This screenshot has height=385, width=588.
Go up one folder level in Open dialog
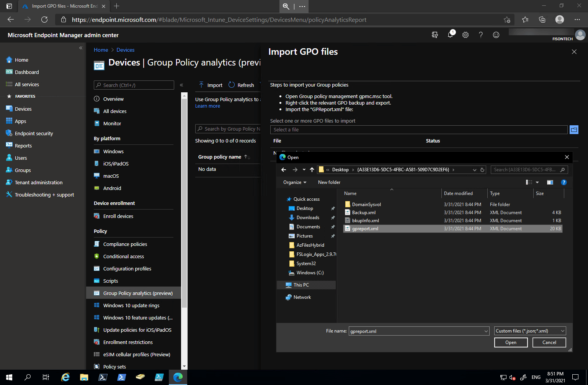[x=312, y=170]
